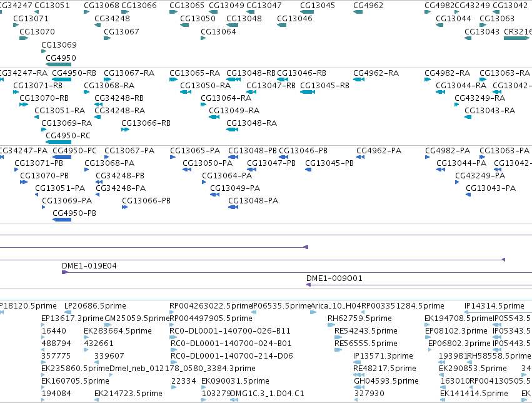Open protein CG13066-PB
Viewport: 532px width, 403px height.
(146, 201)
